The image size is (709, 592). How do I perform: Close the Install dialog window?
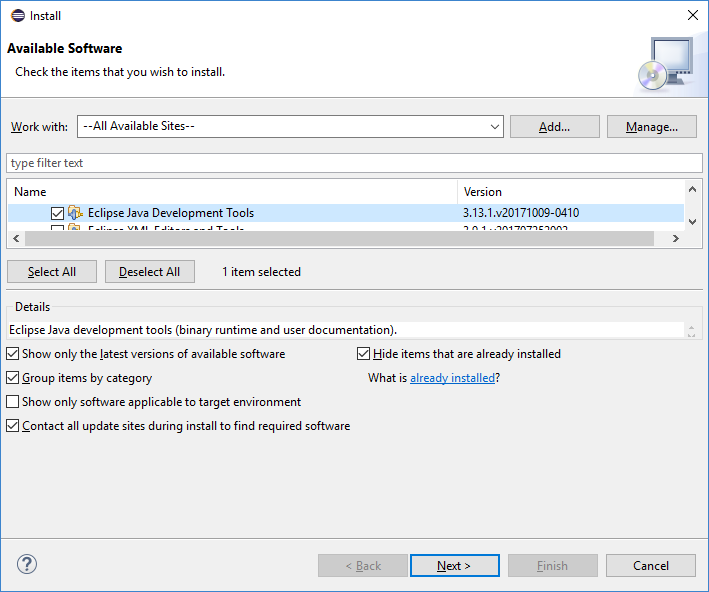click(x=692, y=15)
